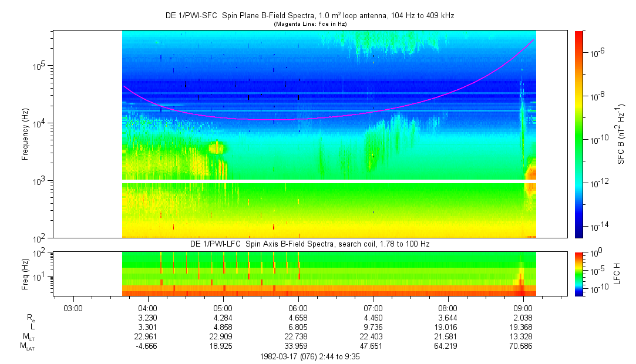This screenshot has height=364, width=636.
Task: Select the 03:00 time axis tick label
Action: [x=72, y=308]
